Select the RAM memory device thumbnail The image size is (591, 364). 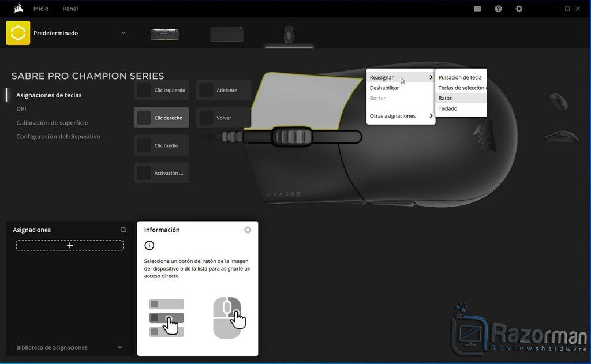[164, 34]
